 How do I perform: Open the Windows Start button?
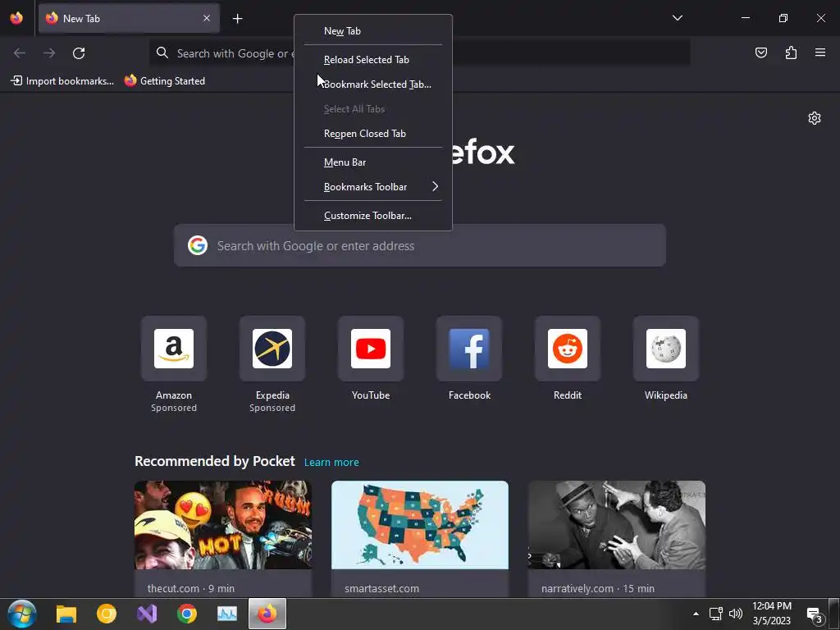point(22,614)
